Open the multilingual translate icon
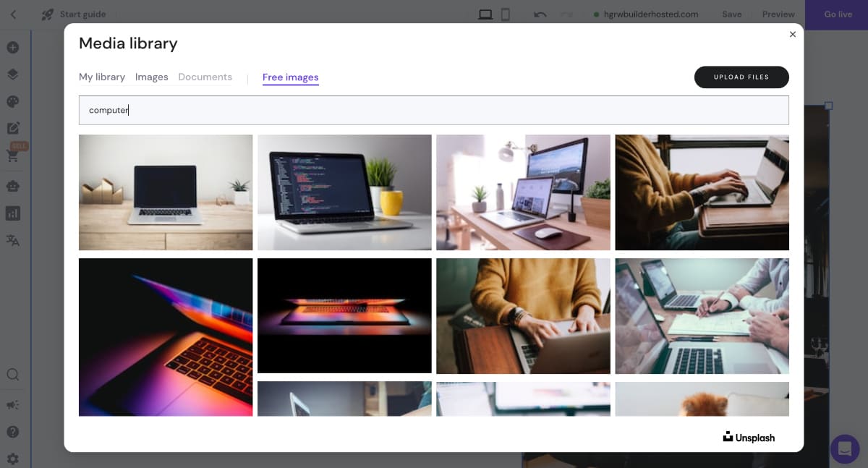 click(x=13, y=241)
